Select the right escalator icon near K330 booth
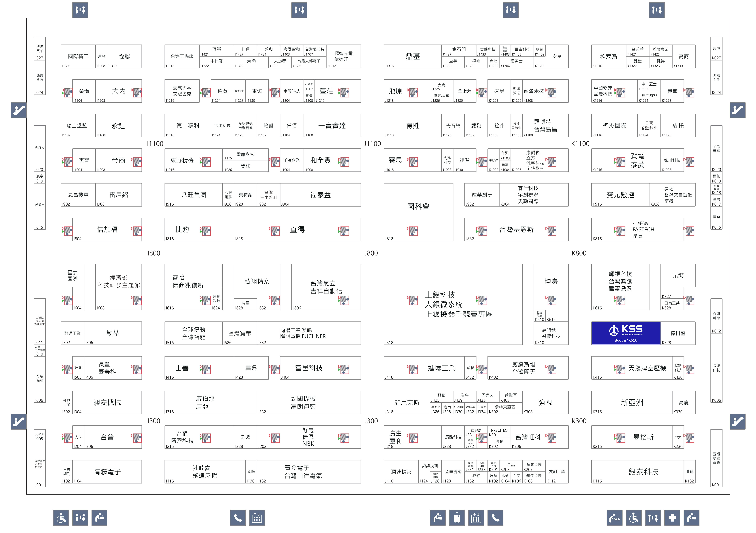The height and width of the screenshot is (533, 756). pos(738,421)
